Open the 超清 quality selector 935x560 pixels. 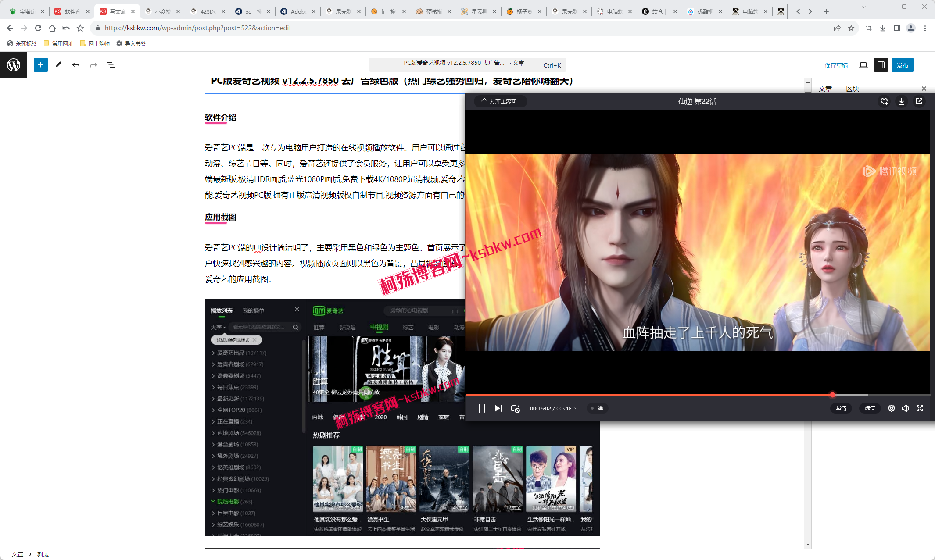pyautogui.click(x=841, y=408)
